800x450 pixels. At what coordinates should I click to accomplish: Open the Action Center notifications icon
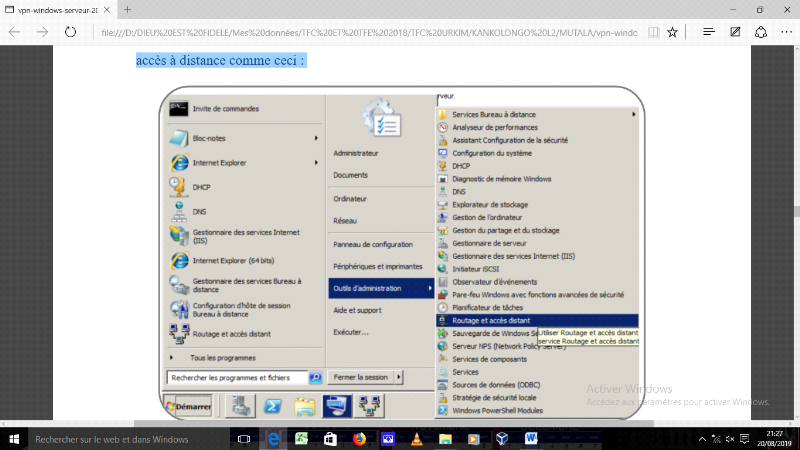(x=744, y=439)
